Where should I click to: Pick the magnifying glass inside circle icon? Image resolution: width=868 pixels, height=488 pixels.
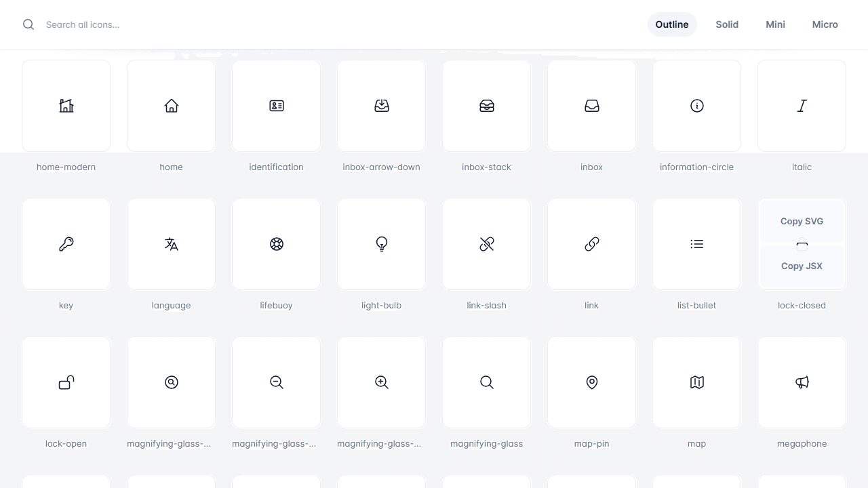(x=171, y=382)
